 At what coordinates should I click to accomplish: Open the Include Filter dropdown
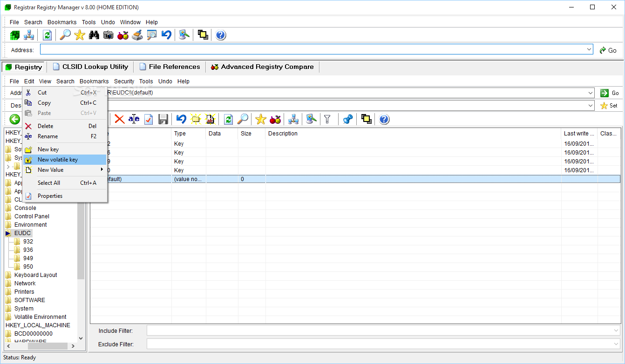click(x=616, y=330)
